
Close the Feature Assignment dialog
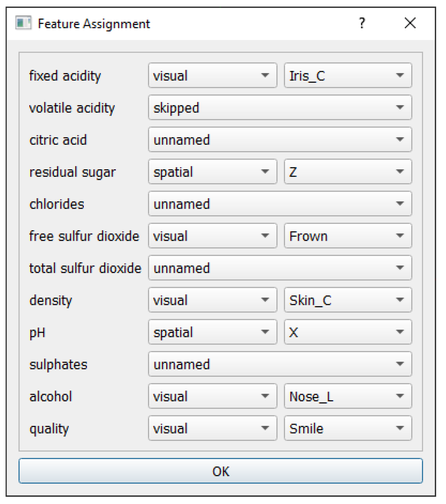click(410, 23)
